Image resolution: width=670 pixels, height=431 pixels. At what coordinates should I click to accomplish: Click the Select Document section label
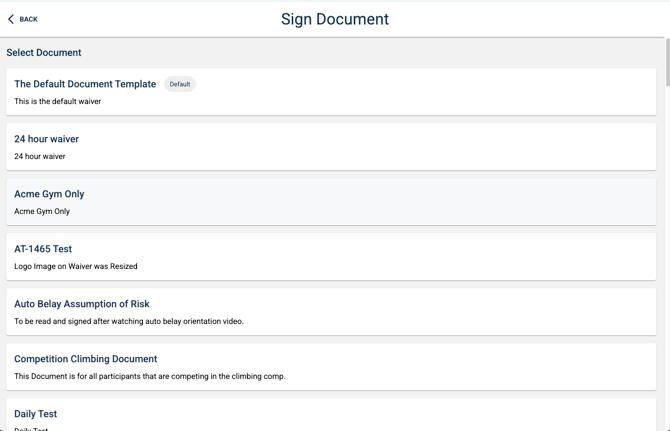click(x=44, y=52)
